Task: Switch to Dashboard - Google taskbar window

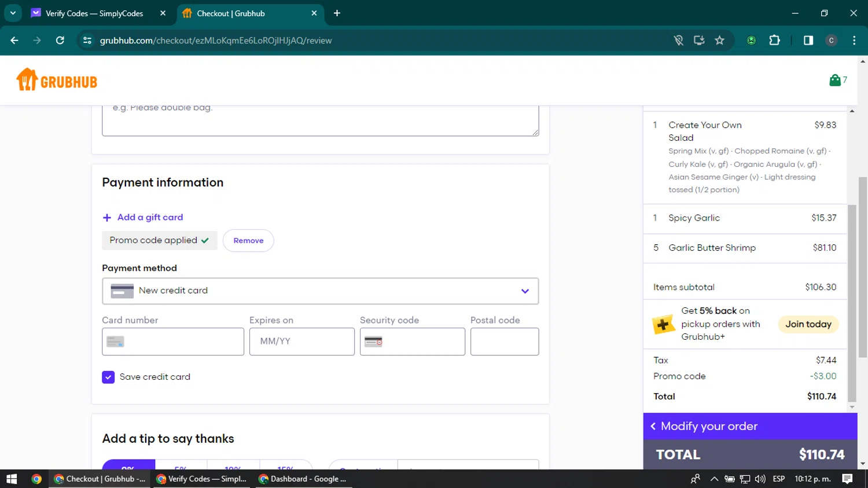Action: click(303, 479)
